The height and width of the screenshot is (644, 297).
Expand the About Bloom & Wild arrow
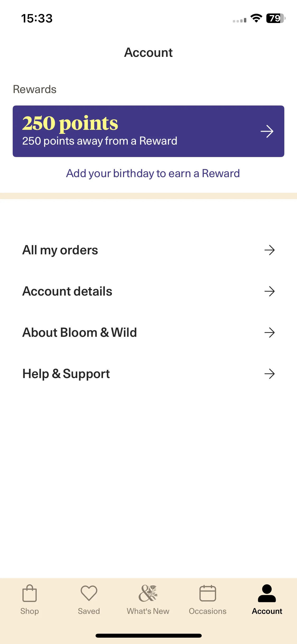coord(270,333)
